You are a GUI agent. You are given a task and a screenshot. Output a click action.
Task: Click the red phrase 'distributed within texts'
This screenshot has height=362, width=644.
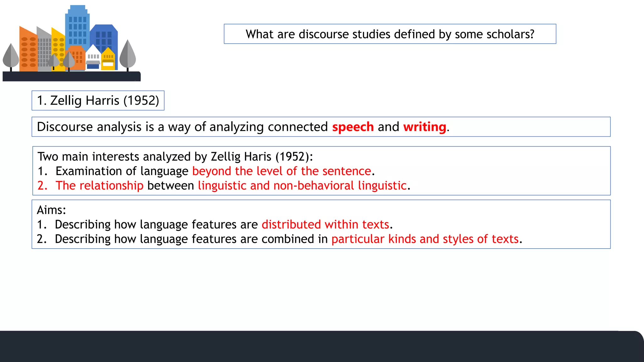325,224
